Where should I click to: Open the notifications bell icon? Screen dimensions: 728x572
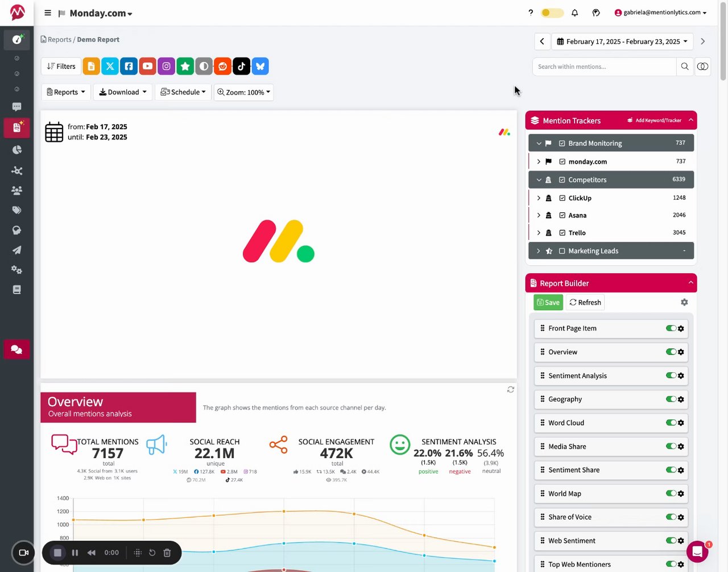point(574,13)
